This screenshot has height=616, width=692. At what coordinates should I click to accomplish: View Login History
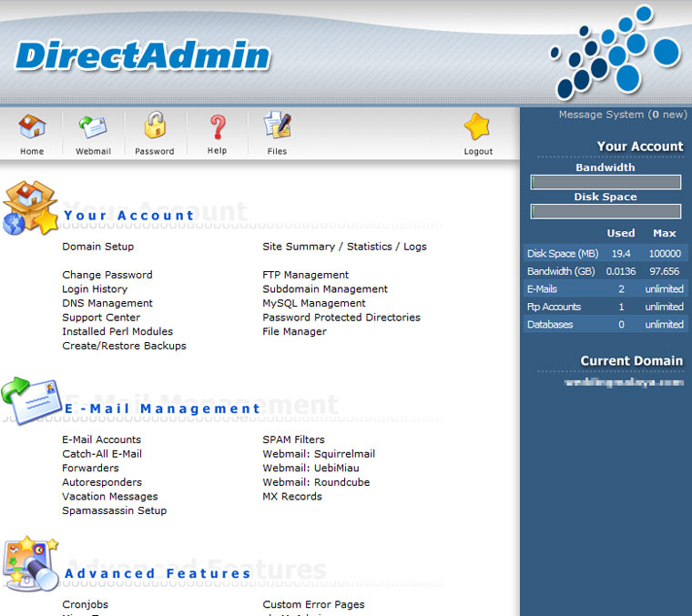pos(95,289)
